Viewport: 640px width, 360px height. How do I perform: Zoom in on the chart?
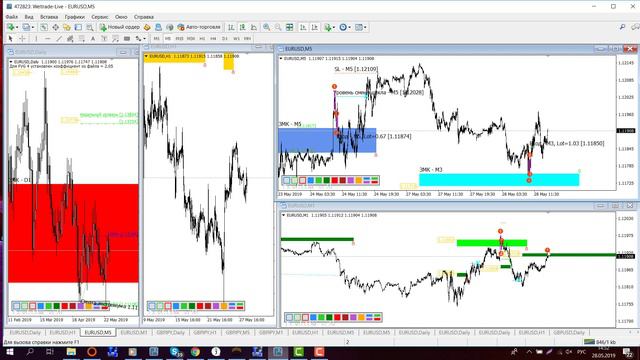tap(267, 27)
